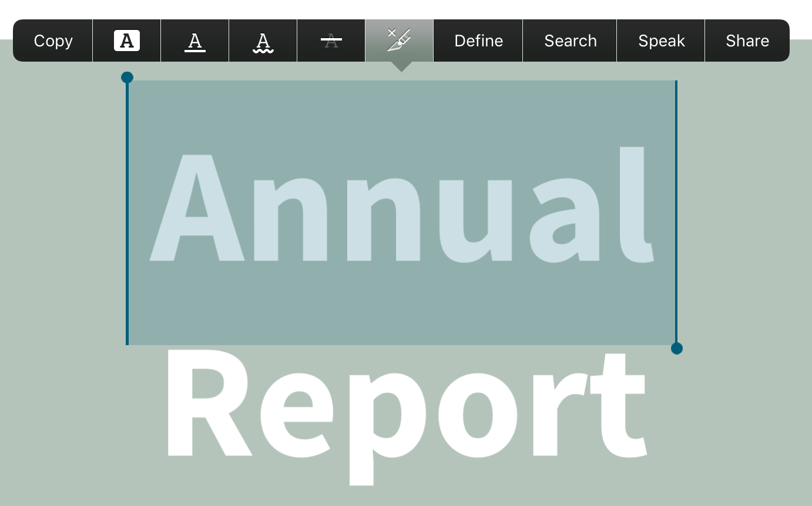This screenshot has width=812, height=506.
Task: Tap the top-left selection handle
Action: tap(127, 76)
